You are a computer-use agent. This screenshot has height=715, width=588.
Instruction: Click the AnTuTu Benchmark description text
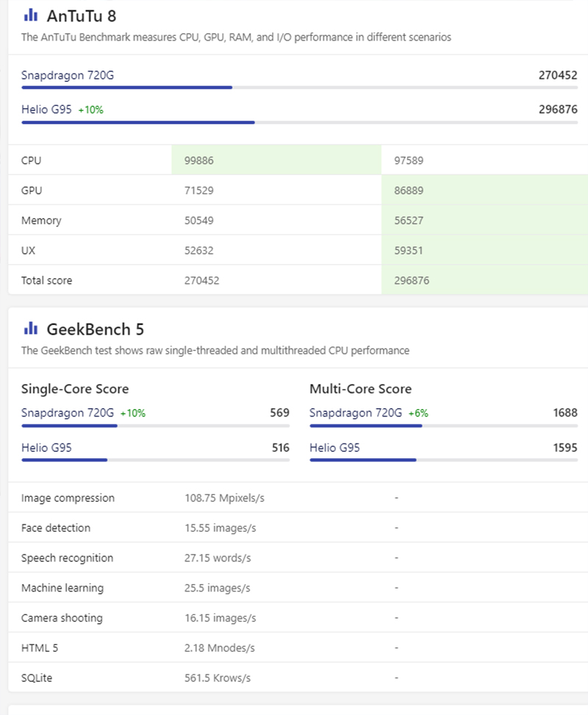pyautogui.click(x=236, y=38)
